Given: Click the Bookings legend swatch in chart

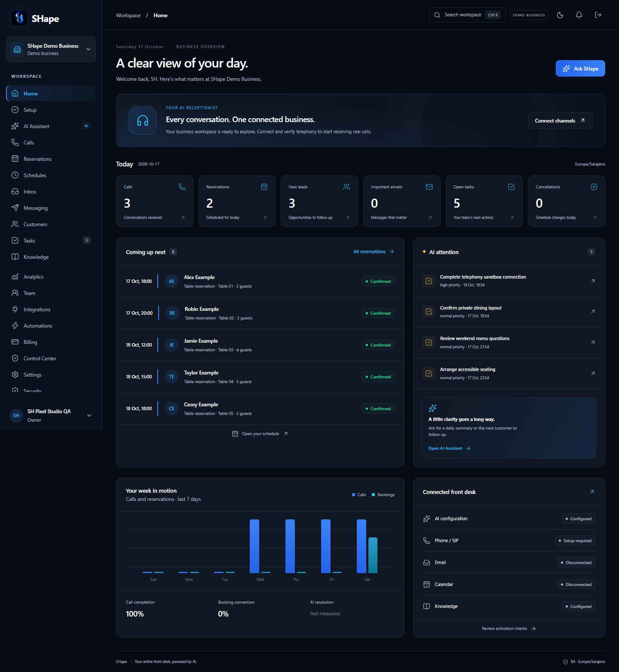Looking at the screenshot, I should [x=374, y=495].
